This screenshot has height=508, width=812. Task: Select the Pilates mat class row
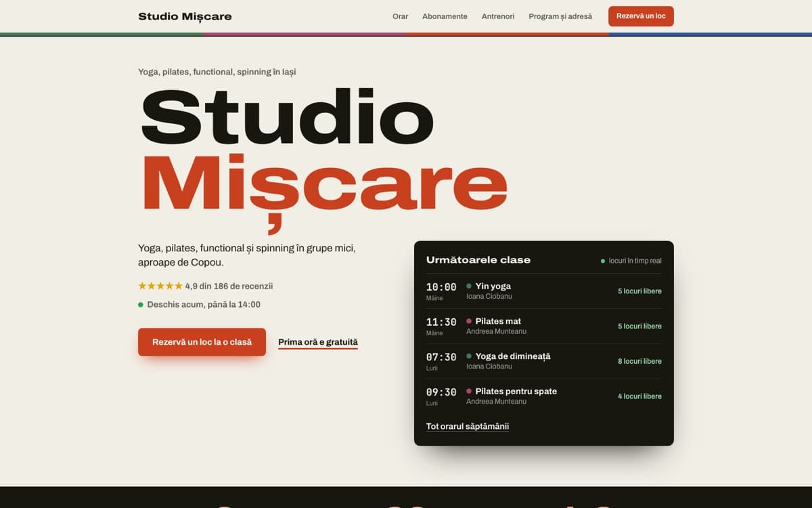click(x=544, y=326)
